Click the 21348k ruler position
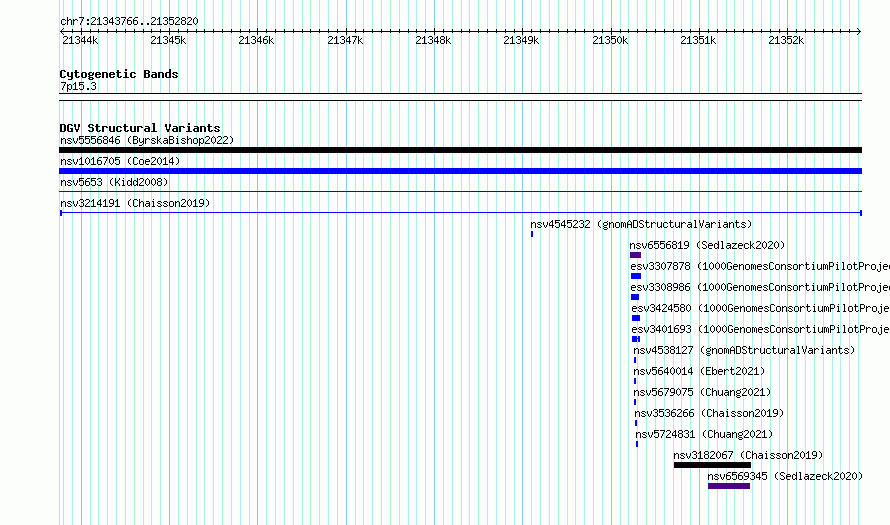Screen dimensions: 890x525 433,40
